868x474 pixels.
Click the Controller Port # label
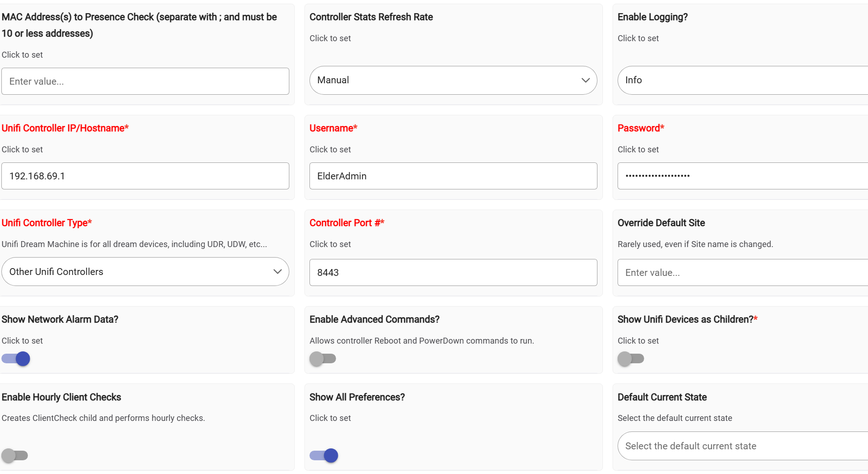(347, 223)
